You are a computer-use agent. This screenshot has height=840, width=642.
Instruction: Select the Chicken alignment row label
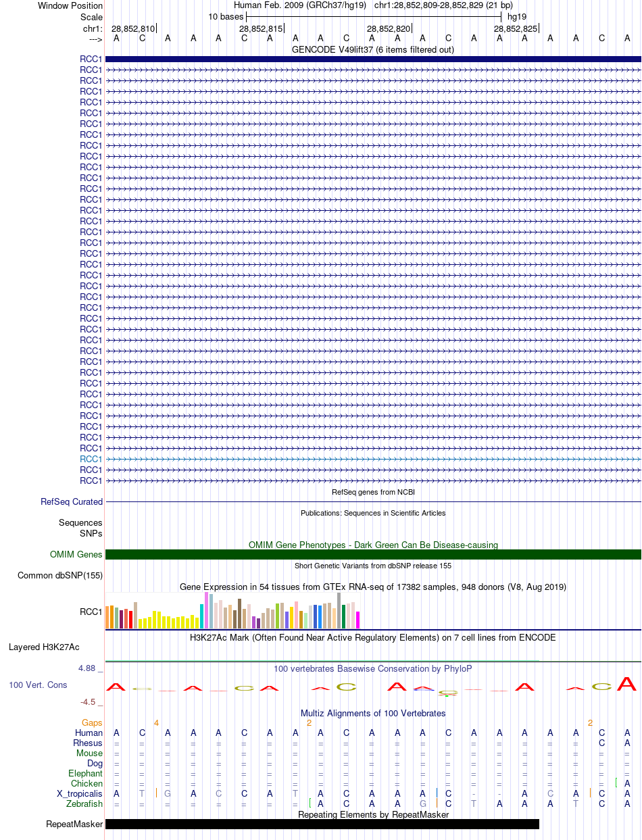[87, 784]
